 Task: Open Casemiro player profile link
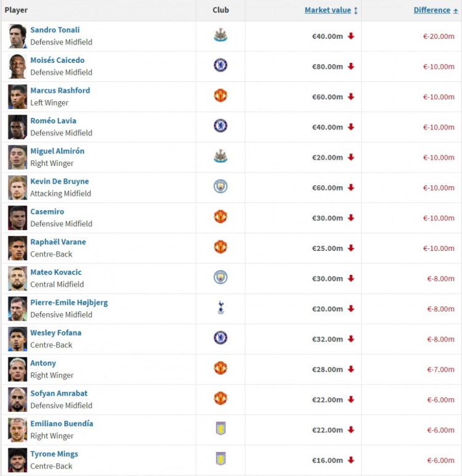pyautogui.click(x=47, y=211)
